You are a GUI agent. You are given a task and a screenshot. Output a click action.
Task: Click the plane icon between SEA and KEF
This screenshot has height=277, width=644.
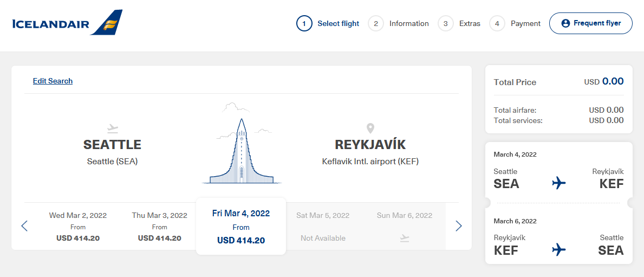[559, 183]
